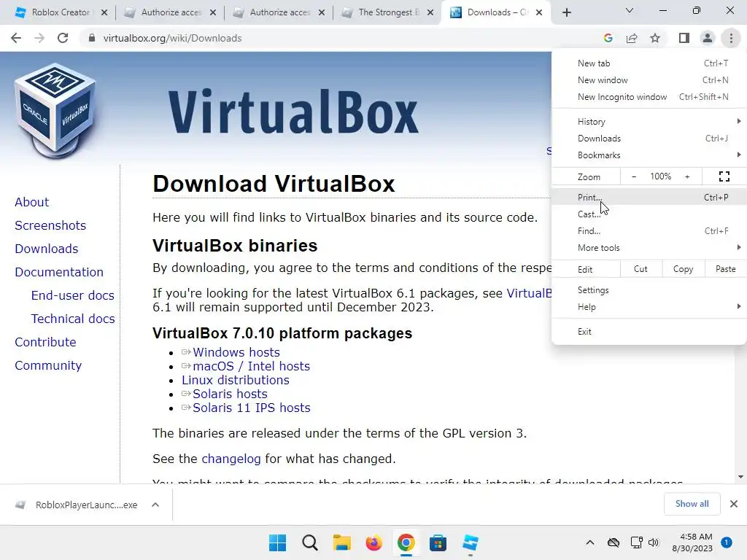Select Print from the menu
The height and width of the screenshot is (560, 747).
(649, 197)
